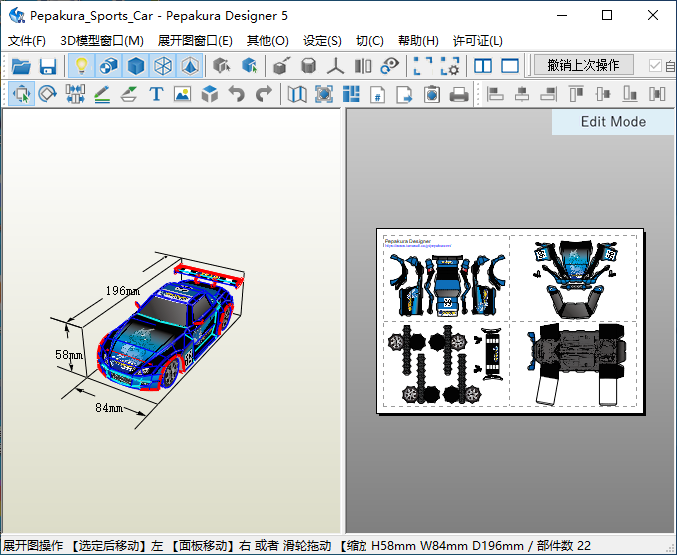This screenshot has height=555, width=677.
Task: Open dashed frame with gear settings icon
Action: pos(449,66)
